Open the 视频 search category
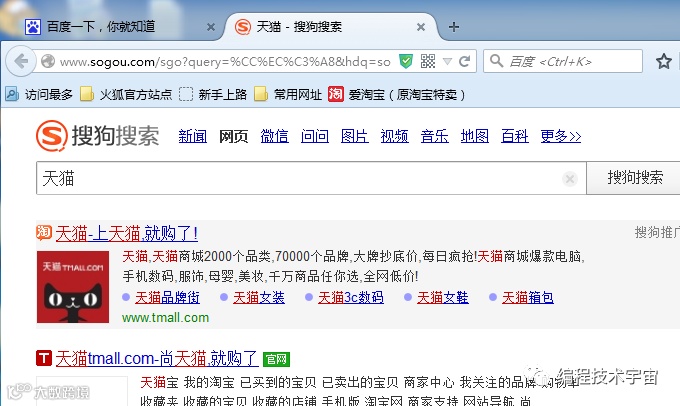 [395, 136]
